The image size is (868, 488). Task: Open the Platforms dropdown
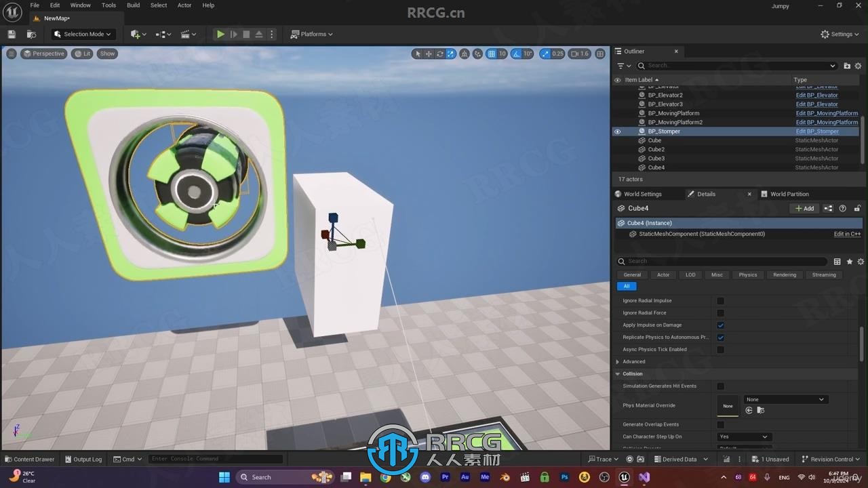tap(312, 34)
